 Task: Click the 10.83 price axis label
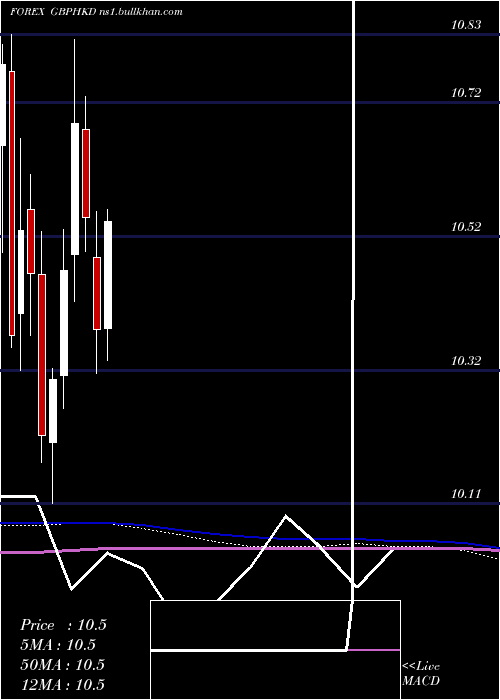[x=466, y=25]
